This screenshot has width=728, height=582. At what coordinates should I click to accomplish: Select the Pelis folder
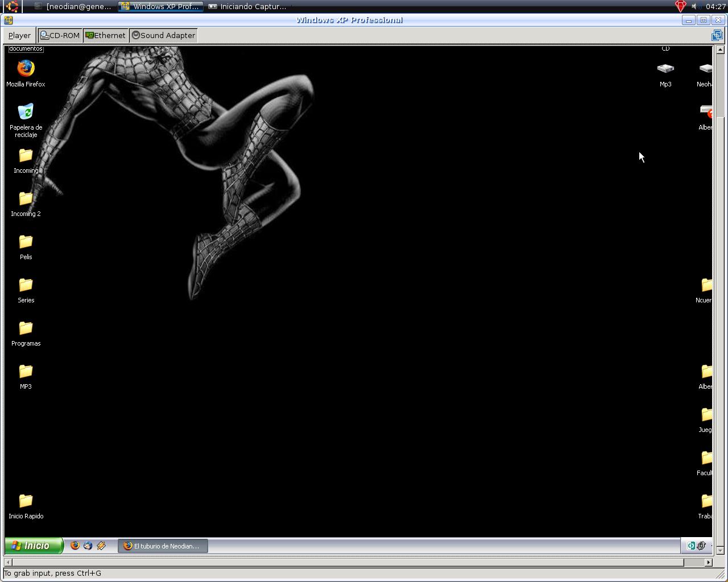(26, 247)
